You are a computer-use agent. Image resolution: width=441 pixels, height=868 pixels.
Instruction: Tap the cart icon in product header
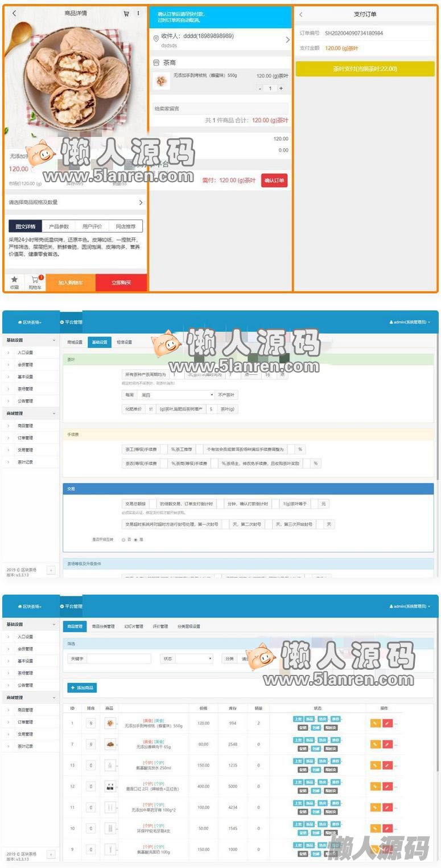tap(126, 14)
